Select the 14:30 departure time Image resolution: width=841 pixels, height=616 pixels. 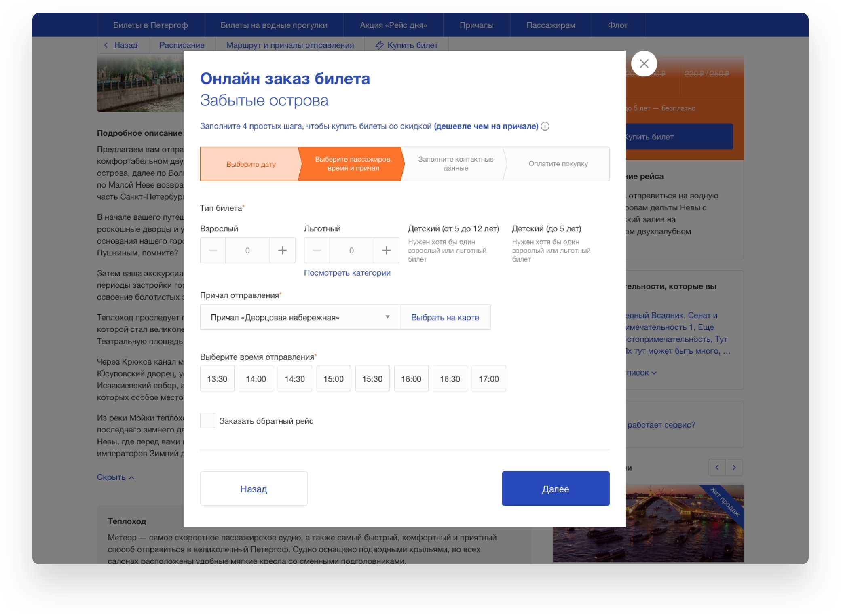coord(295,379)
